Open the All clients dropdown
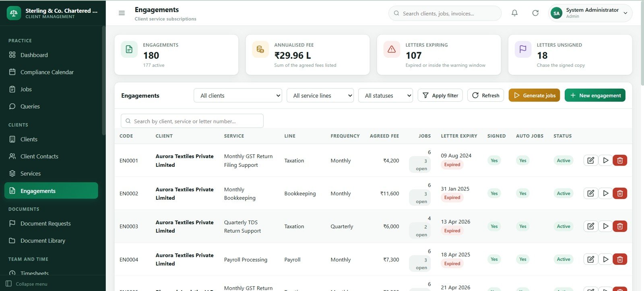 tap(238, 96)
